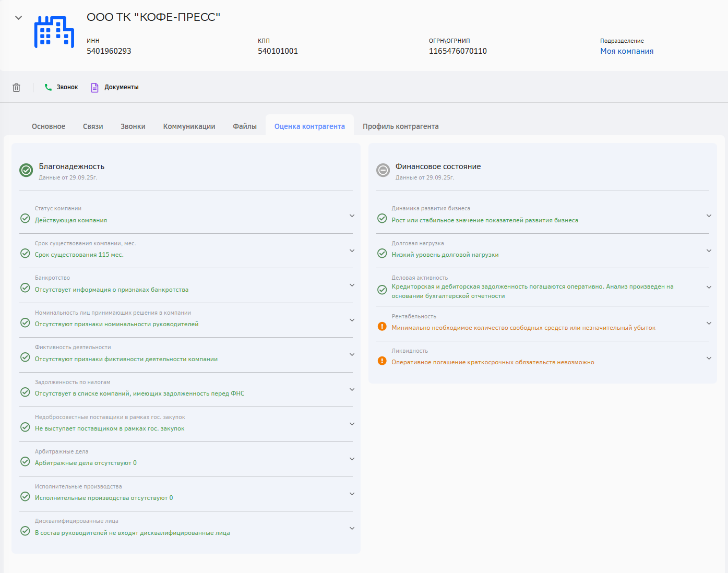Click check icon in Исполнительные производства row
The width and height of the screenshot is (728, 573).
tap(25, 496)
